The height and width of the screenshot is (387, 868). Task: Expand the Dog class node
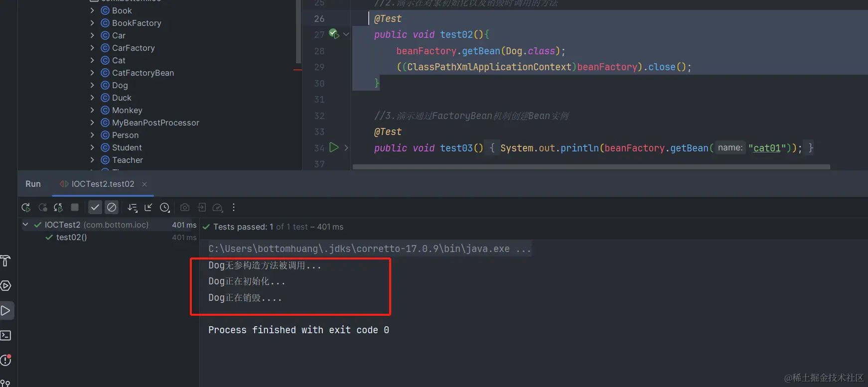[x=92, y=85]
